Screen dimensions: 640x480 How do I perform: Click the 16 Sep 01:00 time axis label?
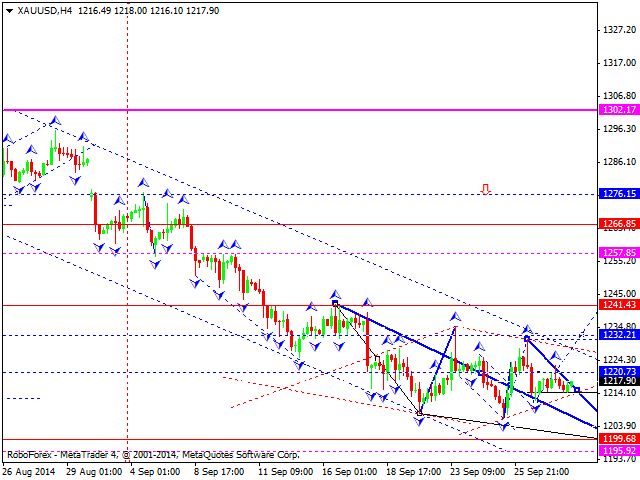[x=349, y=472]
